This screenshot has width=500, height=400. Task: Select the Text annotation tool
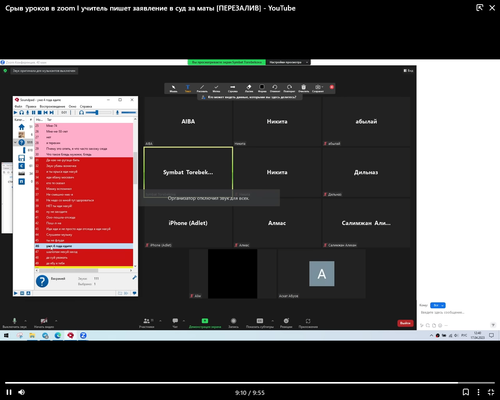(x=188, y=88)
